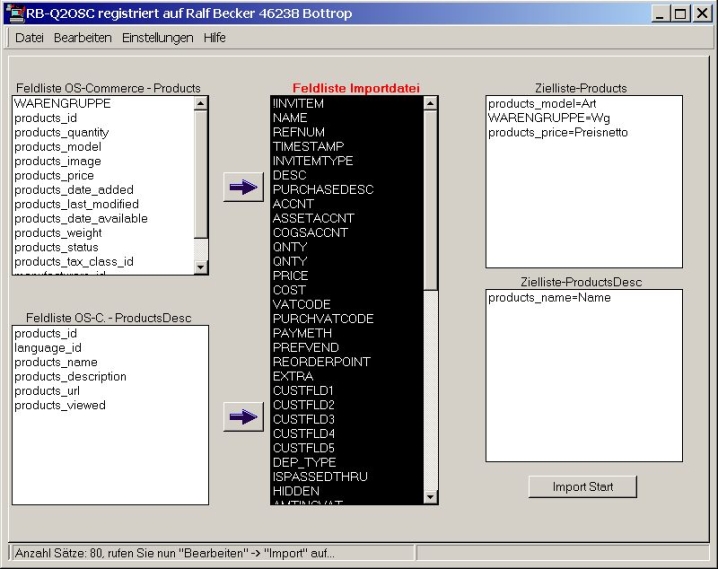The height and width of the screenshot is (569, 718).
Task: Click the upper arrow button beside Products list
Action: [x=240, y=188]
